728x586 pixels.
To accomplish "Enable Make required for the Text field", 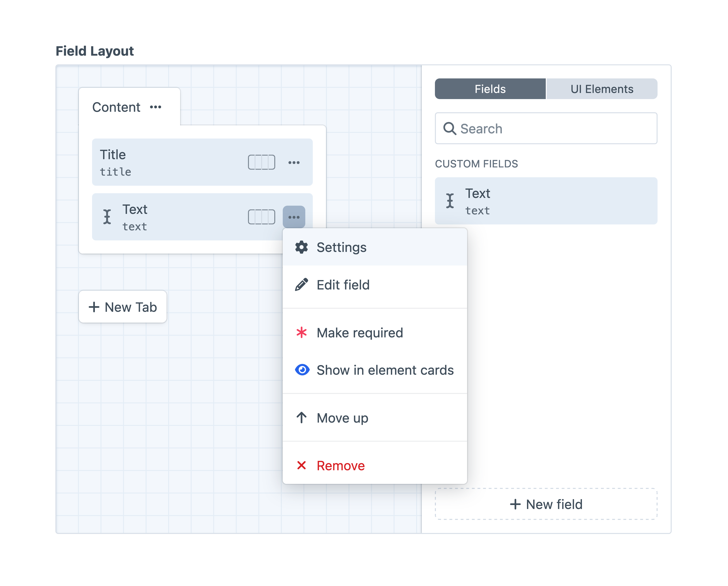I will click(360, 333).
